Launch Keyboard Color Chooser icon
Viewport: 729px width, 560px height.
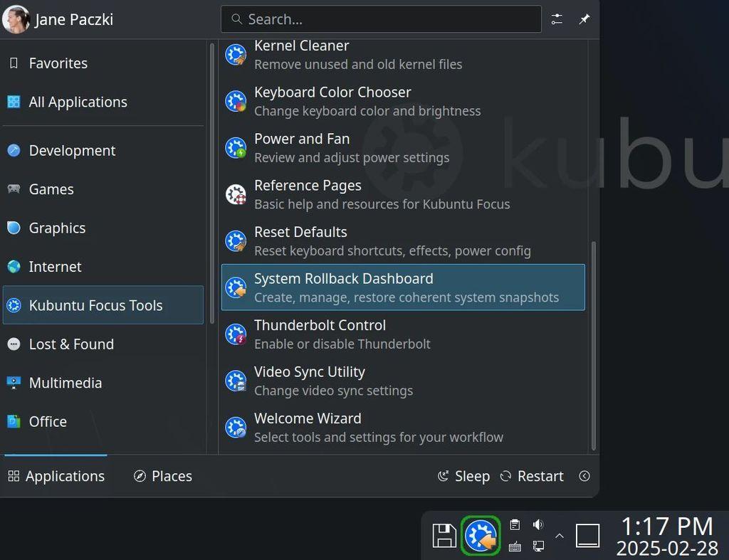pos(236,101)
